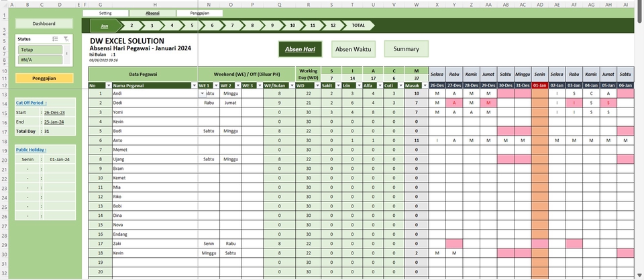
Task: Select the employee name cell Andi
Action: [x=155, y=93]
